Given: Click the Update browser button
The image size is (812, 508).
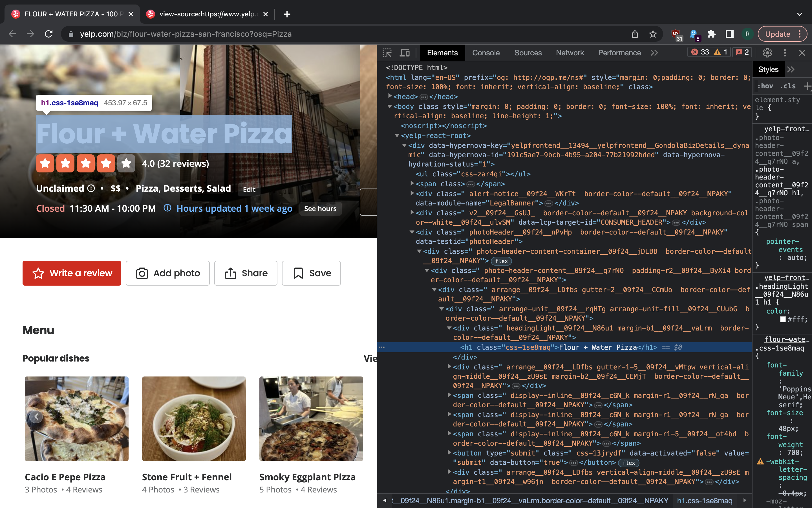Looking at the screenshot, I should [782, 34].
